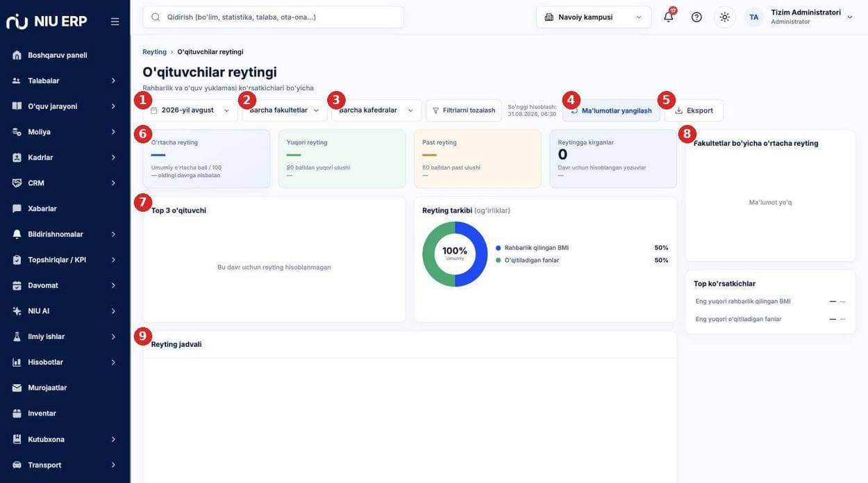Open the Navoiy kampusi campus dropdown
This screenshot has height=483, width=868.
point(594,17)
